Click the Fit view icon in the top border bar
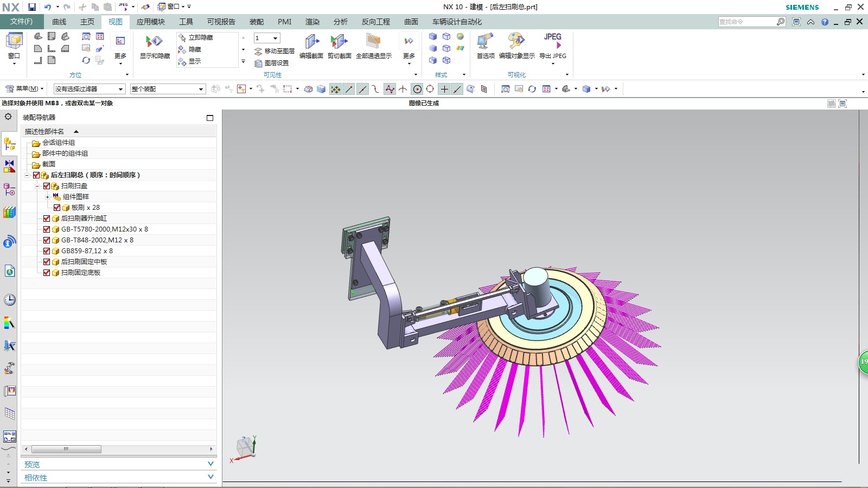Image resolution: width=868 pixels, height=488 pixels. [506, 89]
